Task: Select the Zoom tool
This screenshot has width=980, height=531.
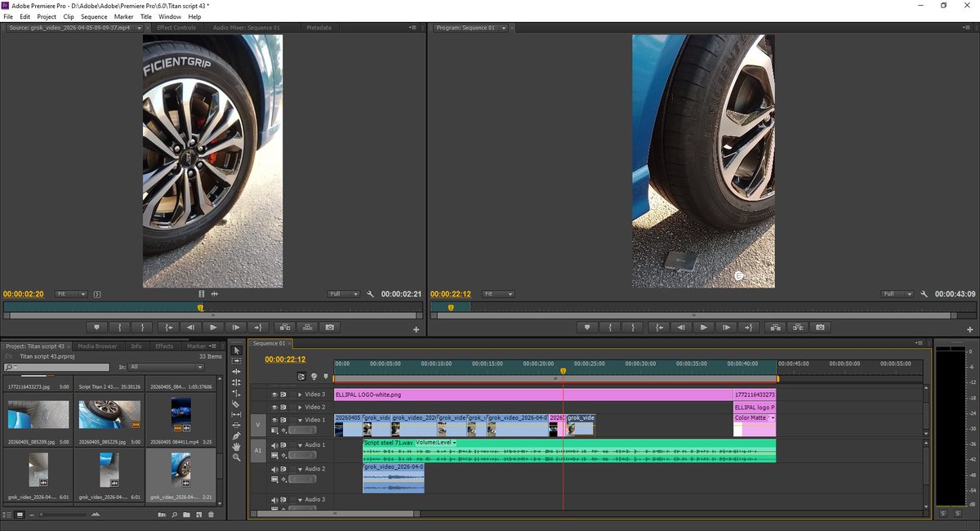Action: coord(236,457)
